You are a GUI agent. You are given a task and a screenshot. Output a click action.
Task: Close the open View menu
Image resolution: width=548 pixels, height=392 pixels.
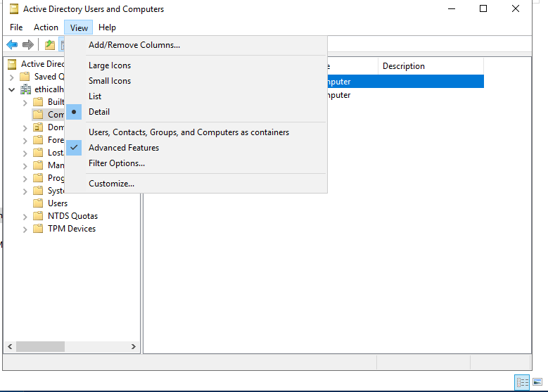pyautogui.click(x=79, y=27)
